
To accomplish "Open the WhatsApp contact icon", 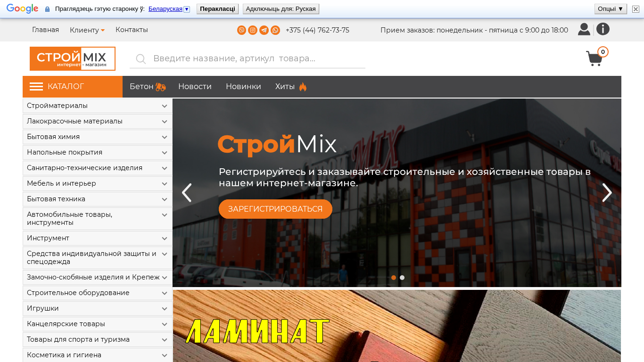I will (275, 30).
